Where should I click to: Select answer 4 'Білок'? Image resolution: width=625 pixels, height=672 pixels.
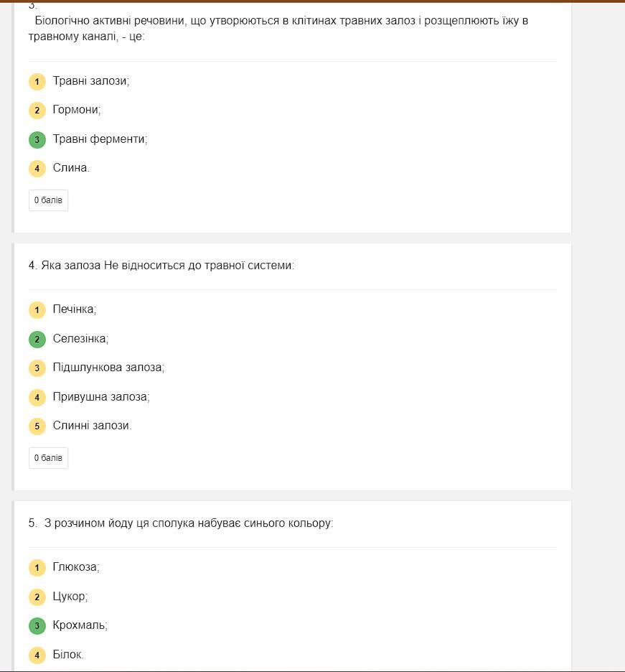[x=67, y=655]
